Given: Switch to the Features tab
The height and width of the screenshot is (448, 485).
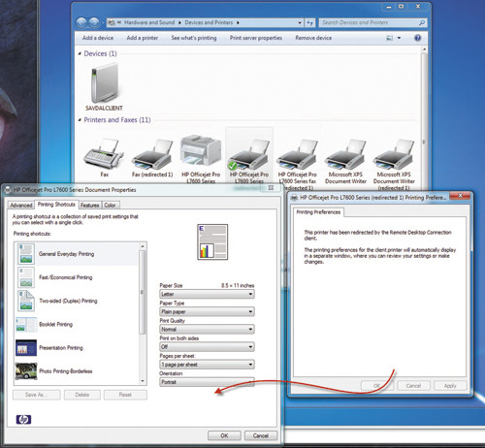Looking at the screenshot, I should pos(90,206).
